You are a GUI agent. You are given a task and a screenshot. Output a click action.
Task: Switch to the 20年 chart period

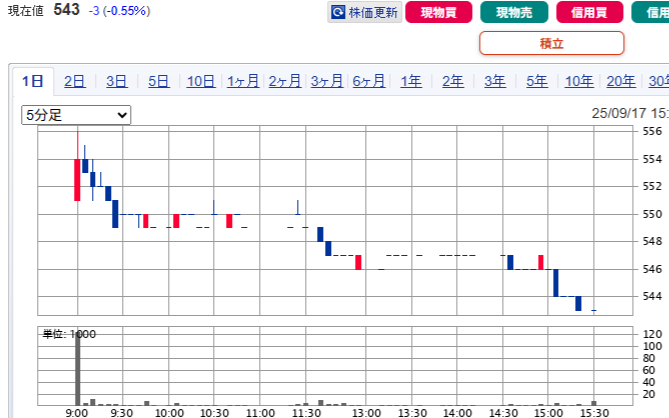pyautogui.click(x=621, y=81)
